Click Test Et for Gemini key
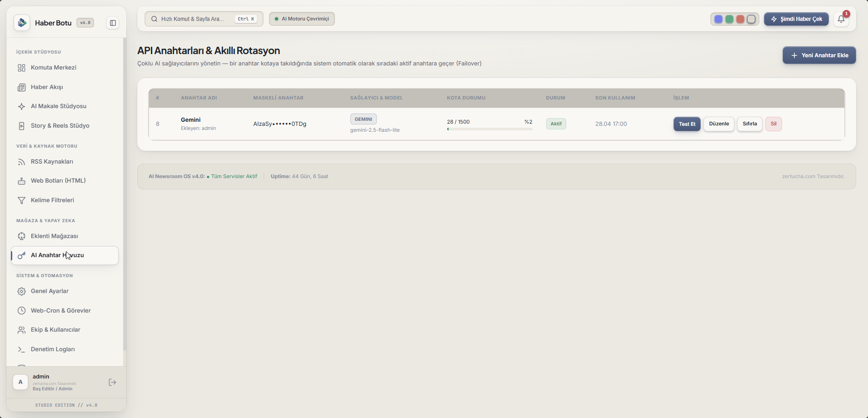The width and height of the screenshot is (868, 418). click(x=687, y=124)
